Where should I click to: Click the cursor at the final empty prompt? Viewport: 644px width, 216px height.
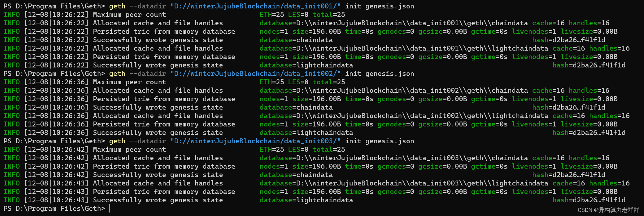tap(110, 208)
